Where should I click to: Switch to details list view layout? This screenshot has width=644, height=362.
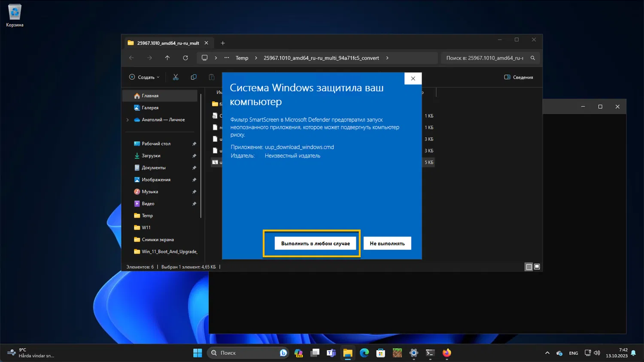(x=529, y=267)
